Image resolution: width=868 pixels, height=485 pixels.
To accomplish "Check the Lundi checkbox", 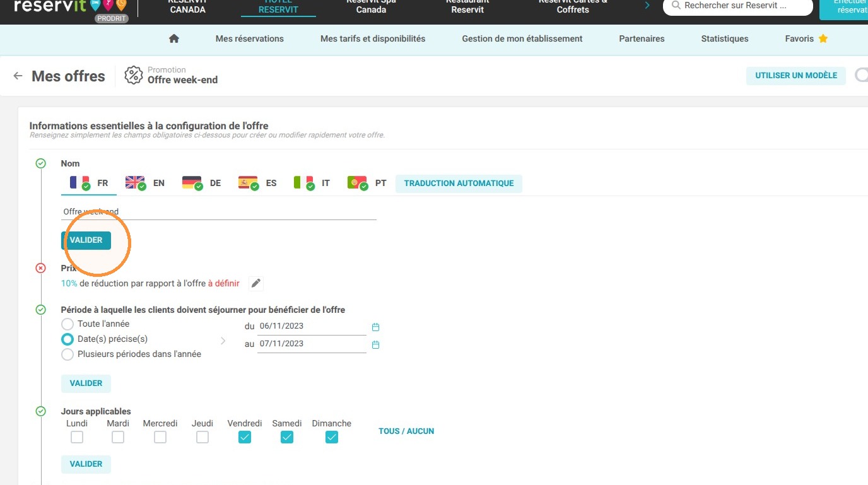I will tap(77, 437).
